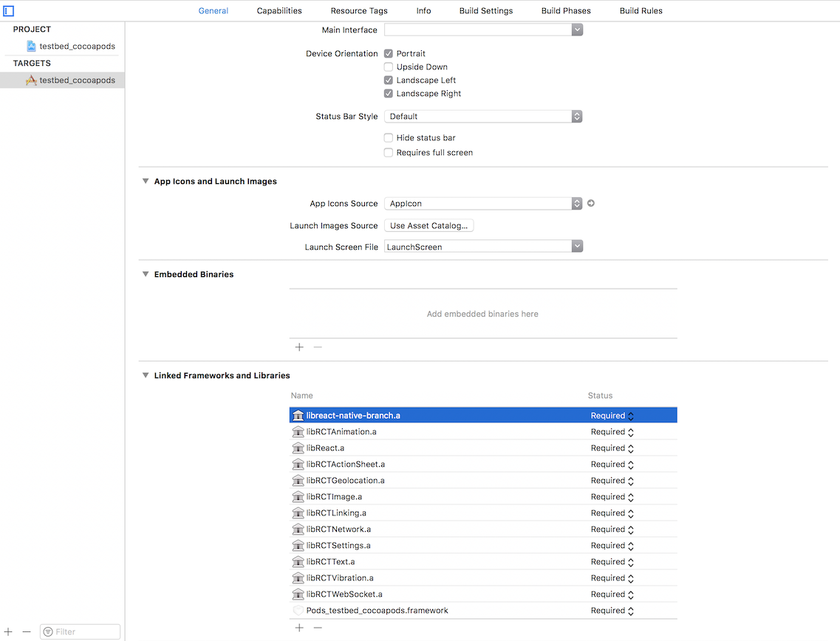Select the testbed_cocoapods target in sidebar

[77, 80]
